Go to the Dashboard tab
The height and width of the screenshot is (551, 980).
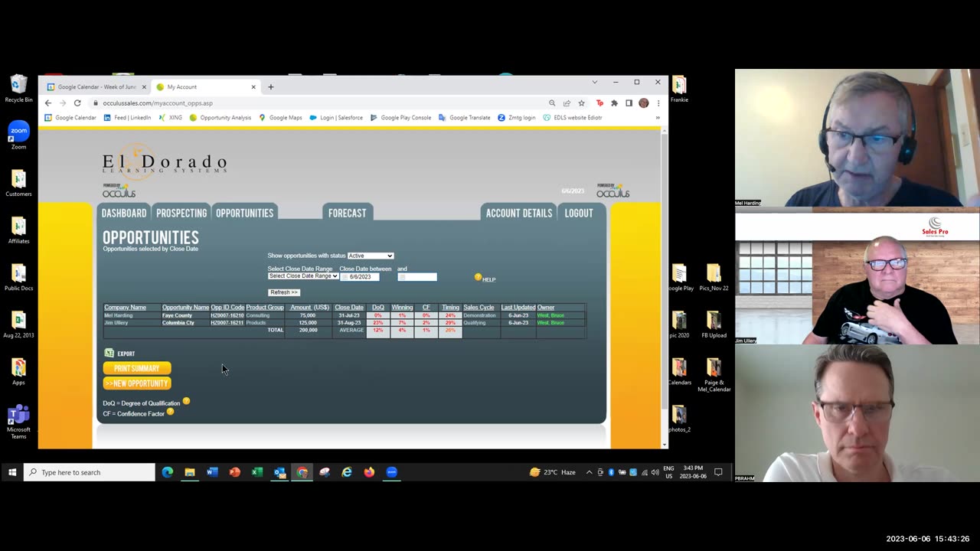[x=124, y=213]
